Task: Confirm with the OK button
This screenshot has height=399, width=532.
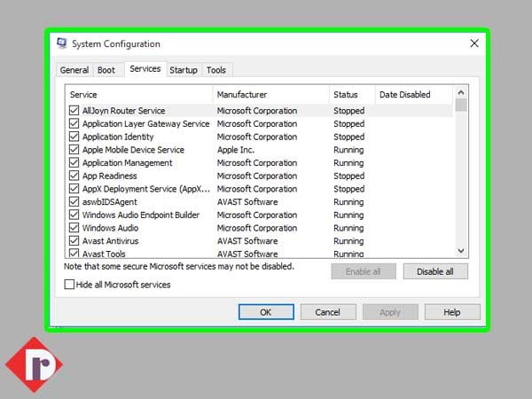Action: point(266,312)
